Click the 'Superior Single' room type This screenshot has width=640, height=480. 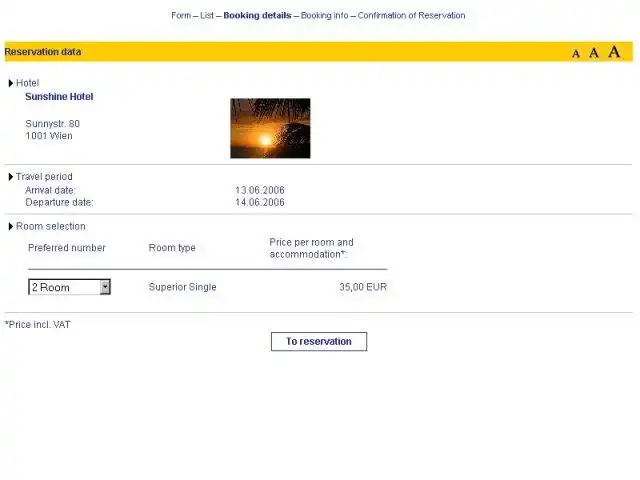point(182,287)
